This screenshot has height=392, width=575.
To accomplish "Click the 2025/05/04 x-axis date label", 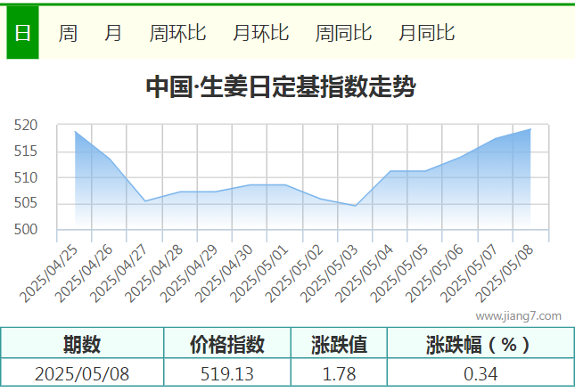I will click(364, 274).
